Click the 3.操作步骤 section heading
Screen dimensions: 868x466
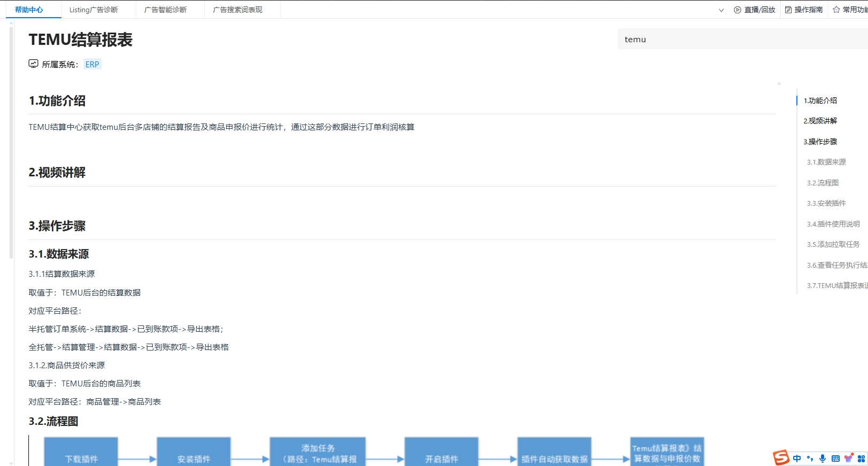[x=57, y=226]
